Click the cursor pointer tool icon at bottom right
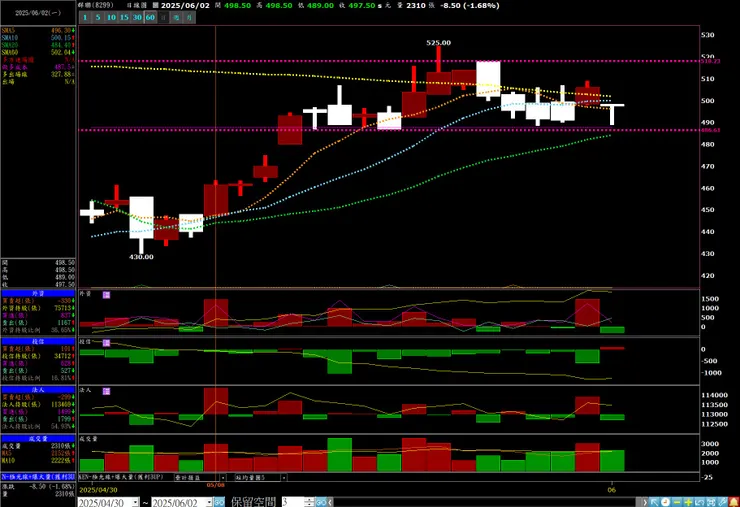 pos(655,502)
